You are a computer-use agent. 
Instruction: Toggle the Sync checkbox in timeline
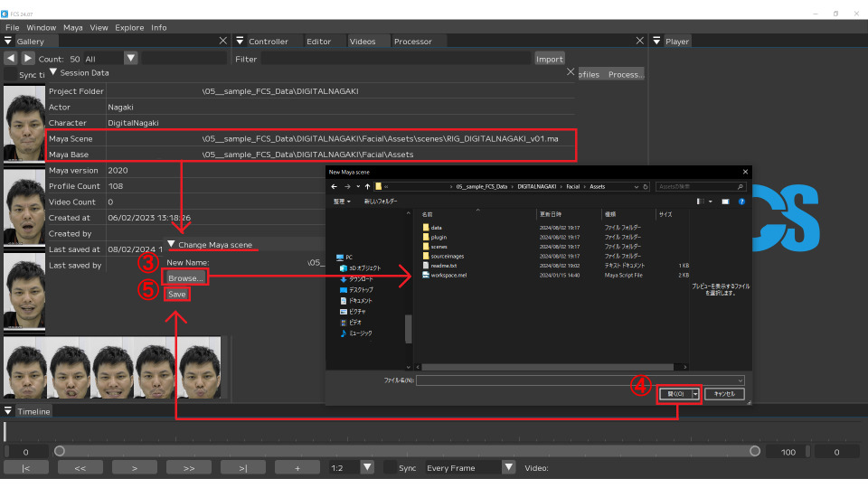pos(391,467)
